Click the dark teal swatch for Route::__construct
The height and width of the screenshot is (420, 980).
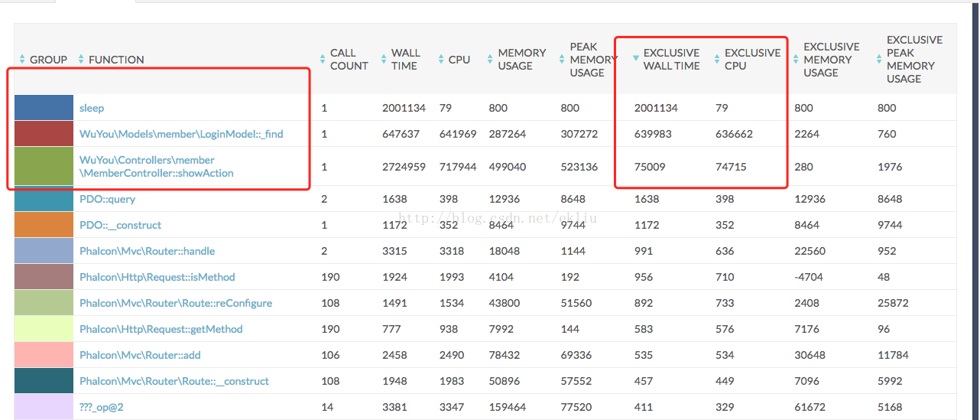(x=44, y=381)
